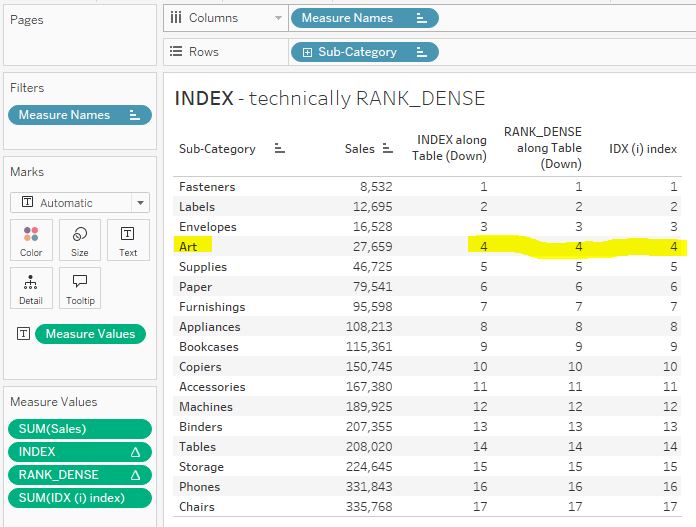Click text icon left of Measure Values pill

click(23, 334)
